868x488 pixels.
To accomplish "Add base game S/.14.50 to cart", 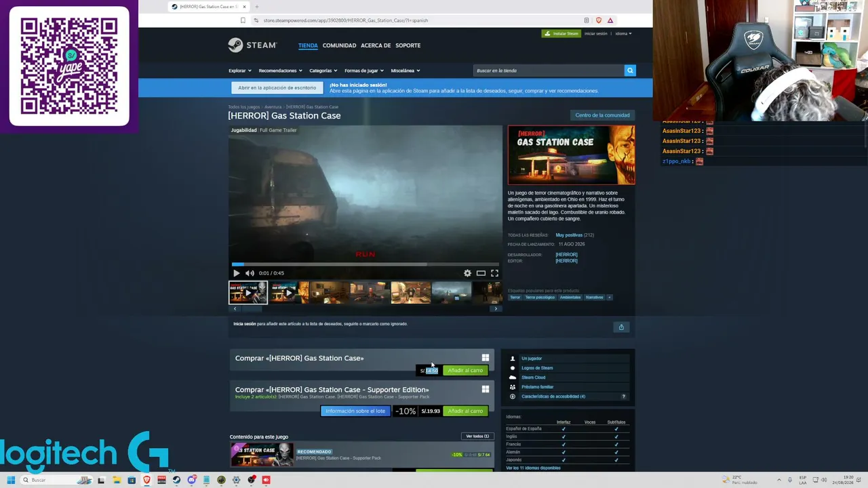I will click(x=465, y=371).
